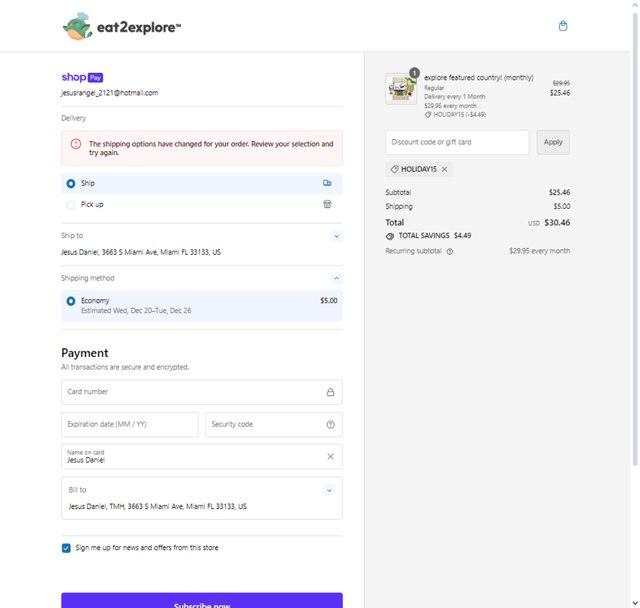Select Economy shipping method

tap(202, 306)
